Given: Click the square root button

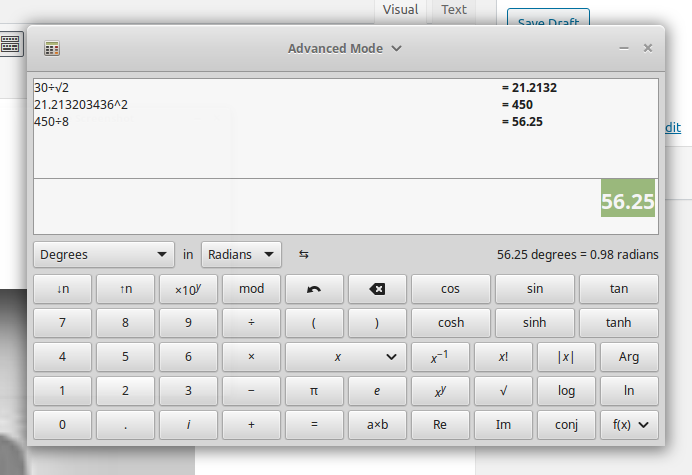Looking at the screenshot, I should coord(503,390).
